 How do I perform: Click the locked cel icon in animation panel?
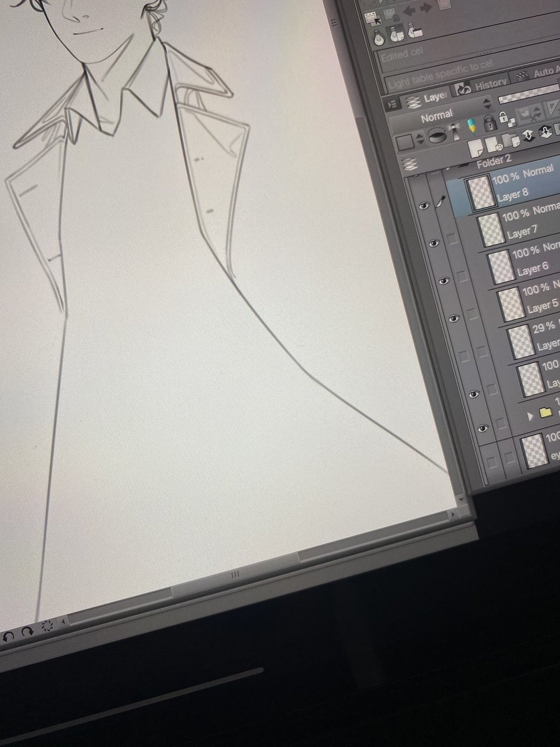tap(392, 14)
